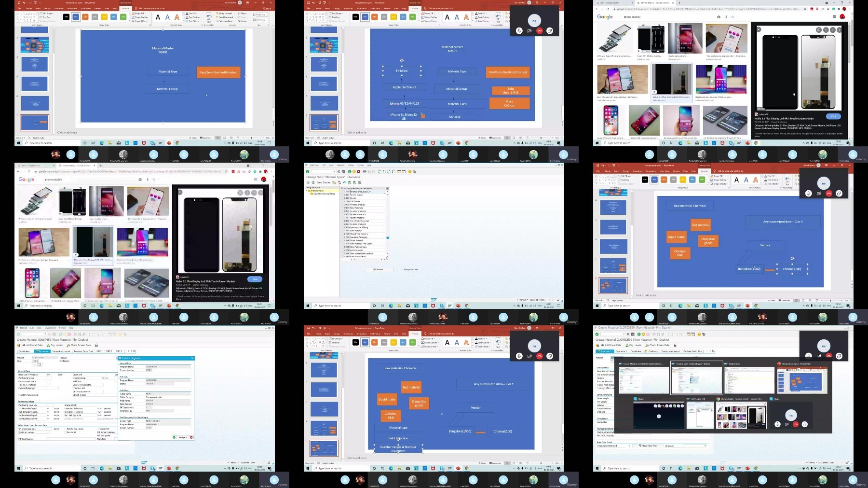Toggle Notes in status bar of window without call overlay

[x=193, y=138]
